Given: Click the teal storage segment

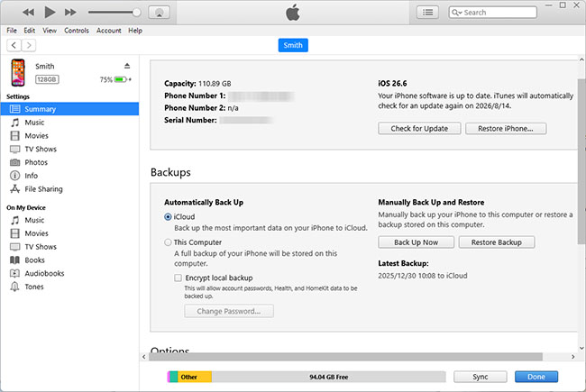Looking at the screenshot, I should pyautogui.click(x=174, y=377).
